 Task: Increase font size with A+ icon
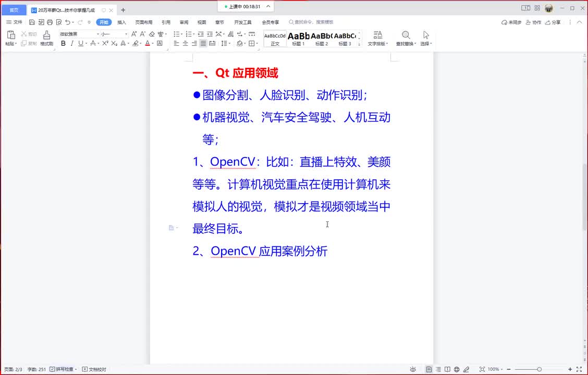click(x=134, y=34)
